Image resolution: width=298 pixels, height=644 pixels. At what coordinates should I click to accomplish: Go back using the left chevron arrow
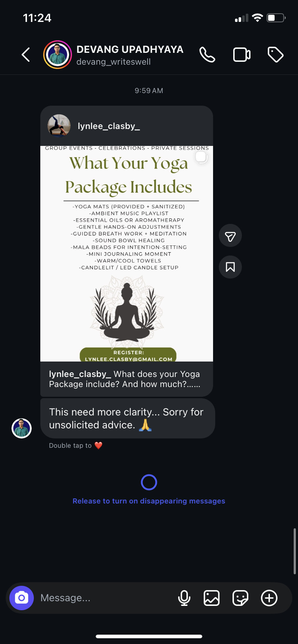tap(26, 55)
